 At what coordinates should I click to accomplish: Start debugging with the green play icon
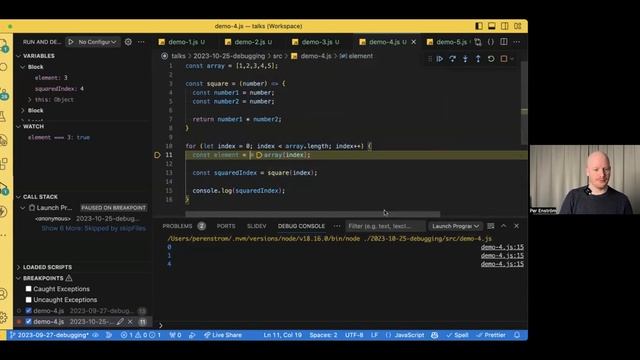coord(71,42)
